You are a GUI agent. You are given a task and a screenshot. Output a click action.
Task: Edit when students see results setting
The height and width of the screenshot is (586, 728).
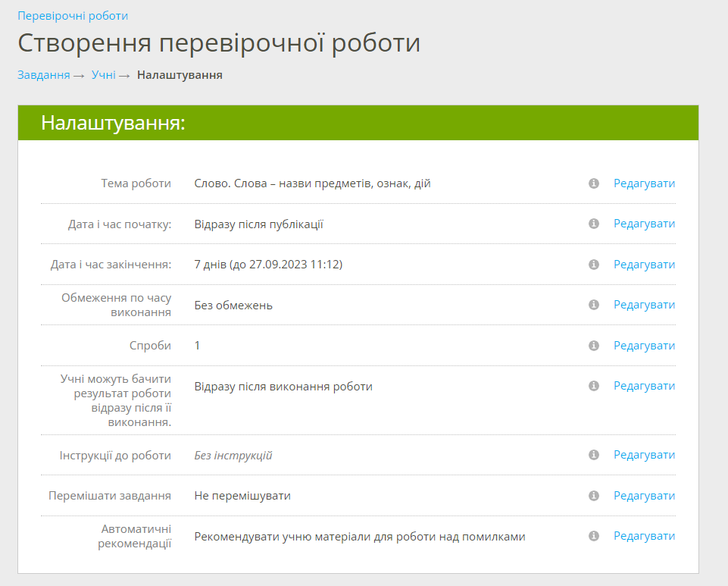644,386
